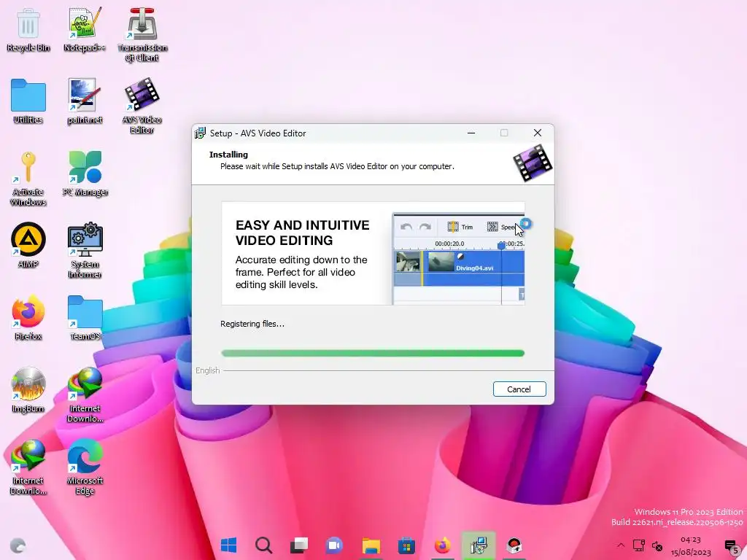Select the ImgBurn desktop icon
The image size is (747, 560).
tap(28, 391)
